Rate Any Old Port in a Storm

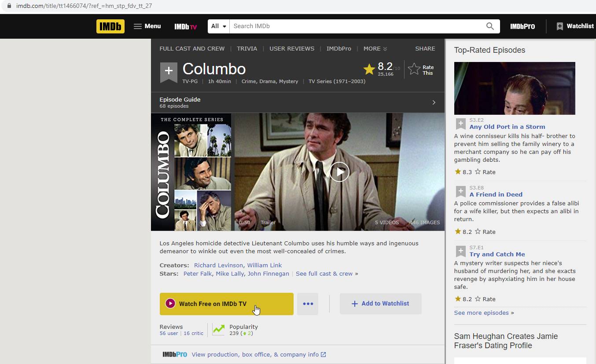[485, 172]
